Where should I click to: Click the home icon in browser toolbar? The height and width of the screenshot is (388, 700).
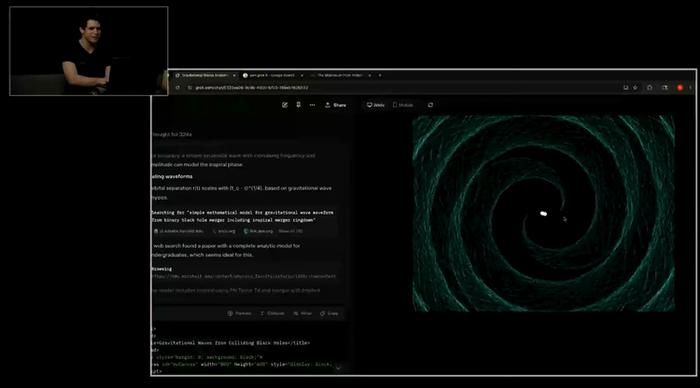tap(650, 88)
